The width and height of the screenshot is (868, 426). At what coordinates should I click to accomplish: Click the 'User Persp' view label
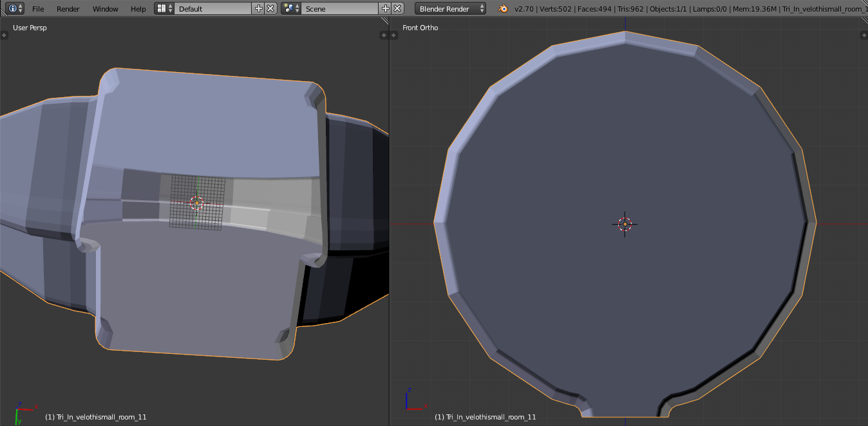[30, 28]
